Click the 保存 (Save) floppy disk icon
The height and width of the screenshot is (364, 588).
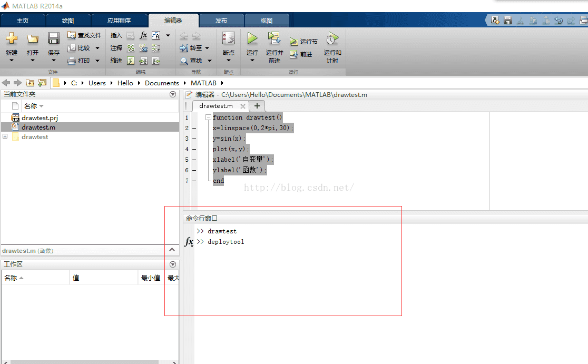tap(54, 38)
